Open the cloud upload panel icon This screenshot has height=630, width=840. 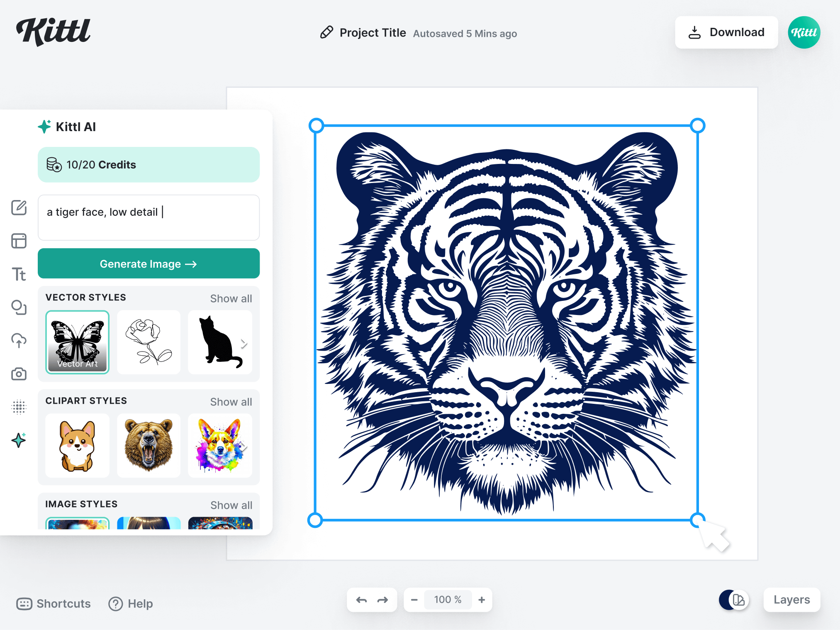[x=19, y=341]
